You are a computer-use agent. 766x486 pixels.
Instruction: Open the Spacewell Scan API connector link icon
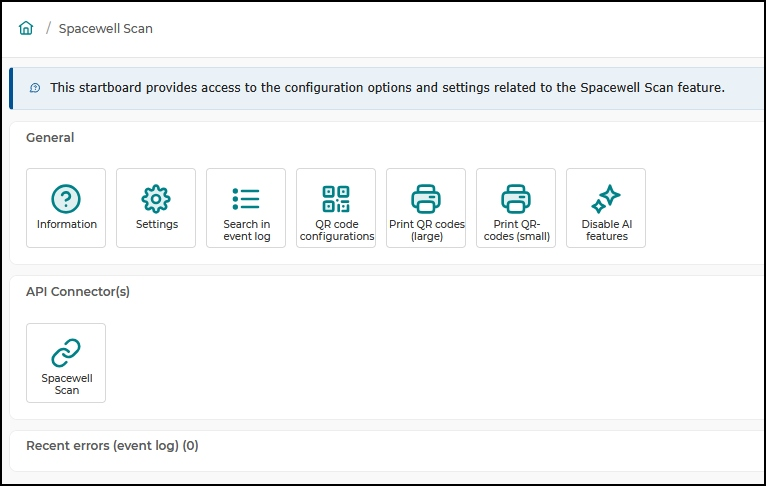coord(66,353)
